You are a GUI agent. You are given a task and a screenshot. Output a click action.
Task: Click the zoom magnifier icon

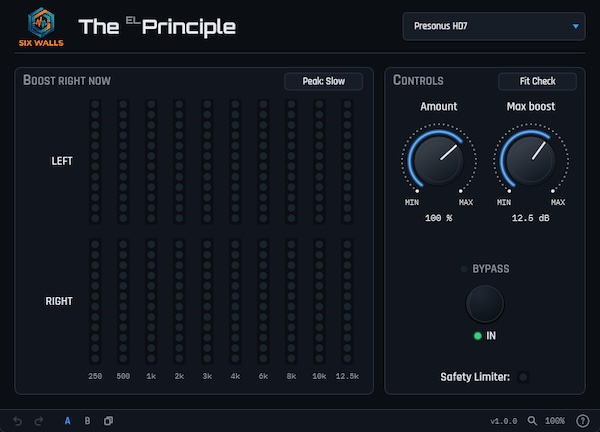click(x=532, y=421)
